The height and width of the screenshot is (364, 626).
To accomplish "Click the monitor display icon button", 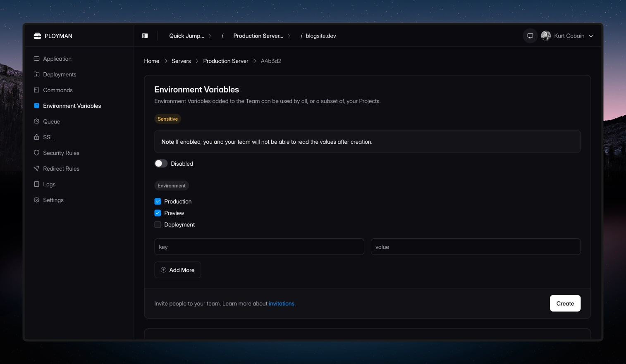I will tap(530, 36).
